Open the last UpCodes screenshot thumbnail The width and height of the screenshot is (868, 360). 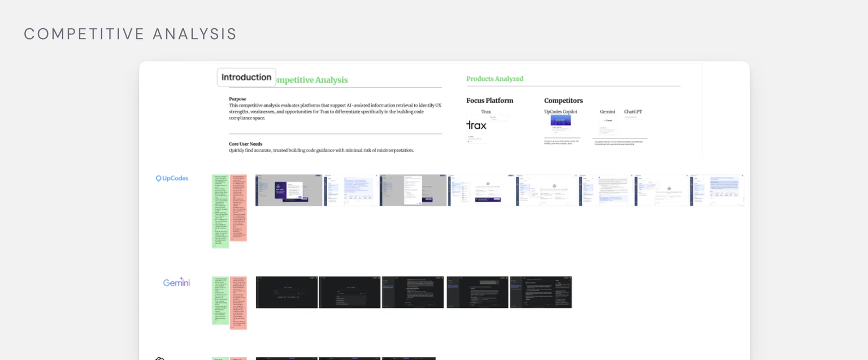pyautogui.click(x=717, y=190)
